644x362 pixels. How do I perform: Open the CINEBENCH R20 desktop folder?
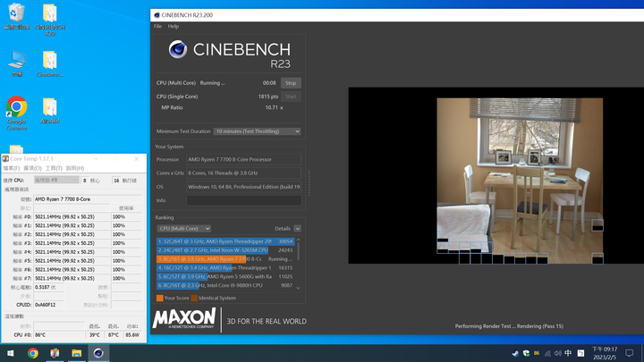point(50,20)
